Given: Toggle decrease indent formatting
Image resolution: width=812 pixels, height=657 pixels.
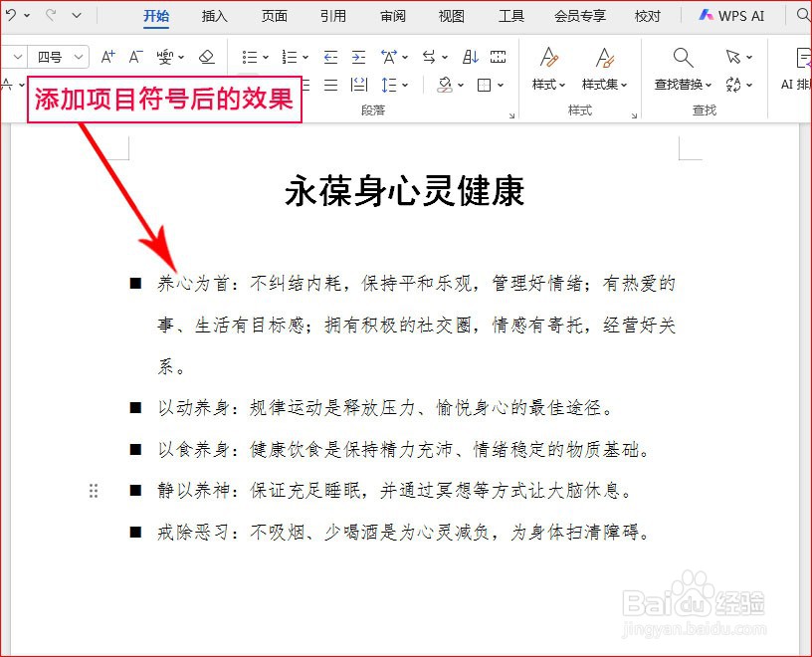Looking at the screenshot, I should tap(331, 57).
